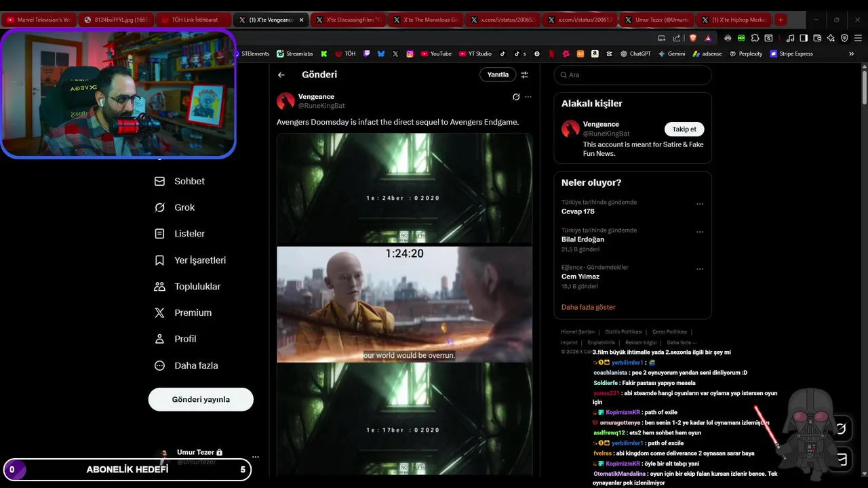Switch to X'te Hiphop Merkez tab
Screen dimensions: 868x488
pos(735,20)
